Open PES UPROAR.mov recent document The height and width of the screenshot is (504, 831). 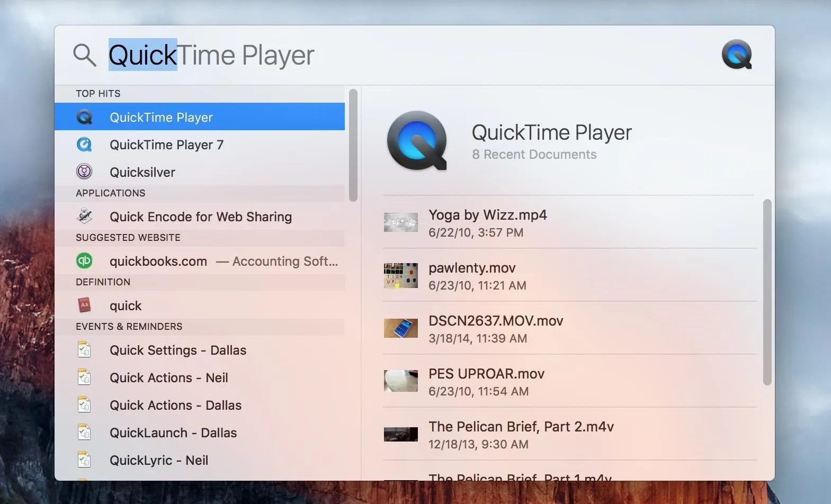569,381
